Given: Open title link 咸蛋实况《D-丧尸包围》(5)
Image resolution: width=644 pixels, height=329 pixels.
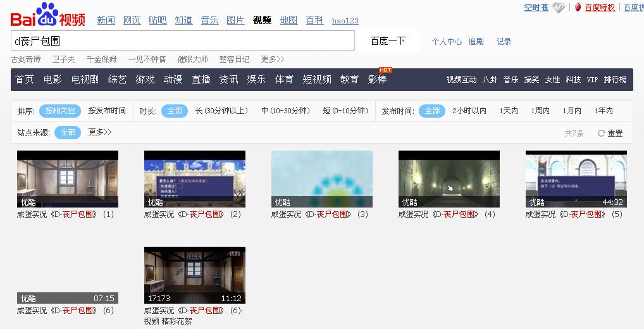Looking at the screenshot, I should click(574, 214).
